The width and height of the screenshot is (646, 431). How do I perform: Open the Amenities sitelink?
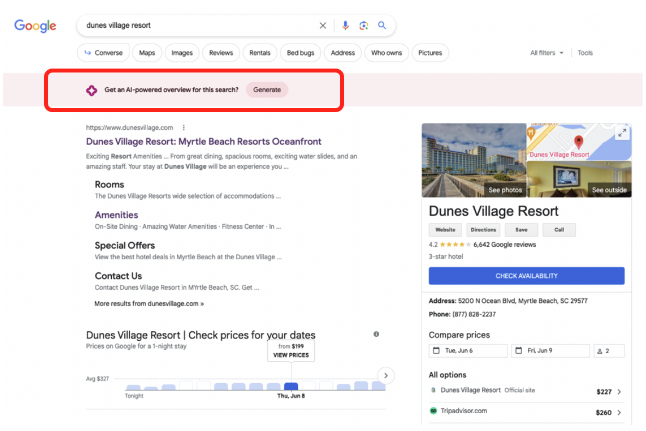point(116,215)
